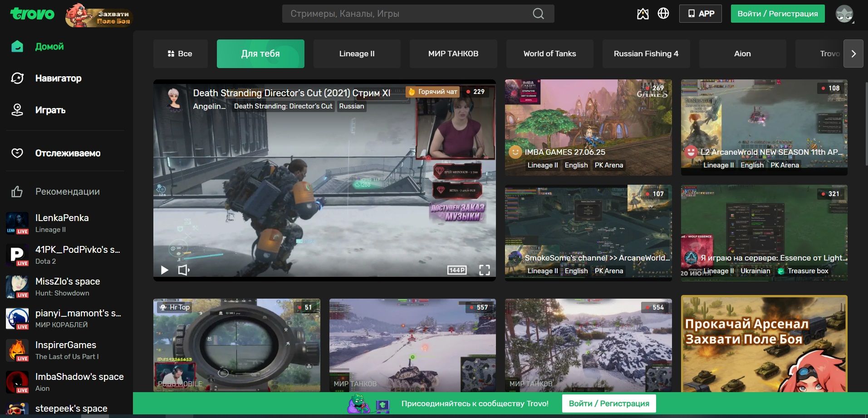Click the frog mascot icon in bottom banner
Screen dimensions: 868x418
(x=358, y=403)
